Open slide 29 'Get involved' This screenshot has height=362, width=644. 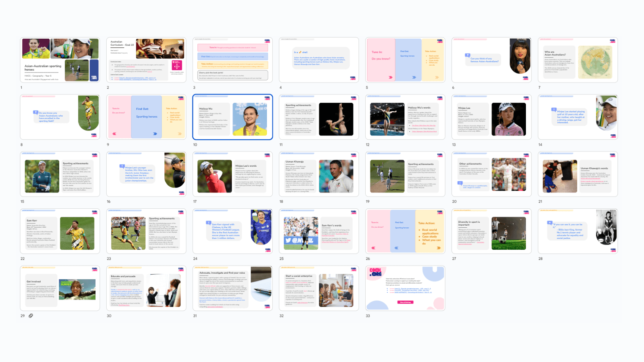60,288
